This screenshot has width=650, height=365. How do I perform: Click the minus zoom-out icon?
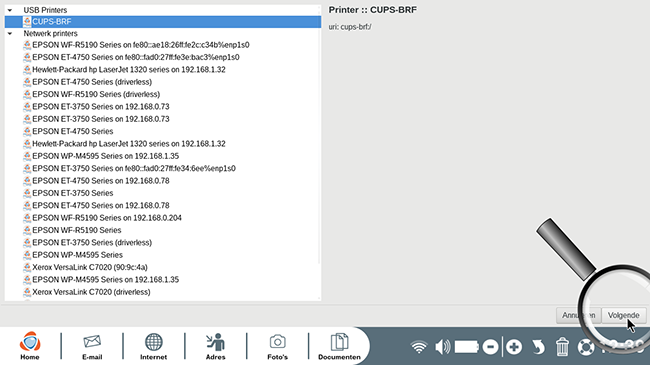point(490,347)
